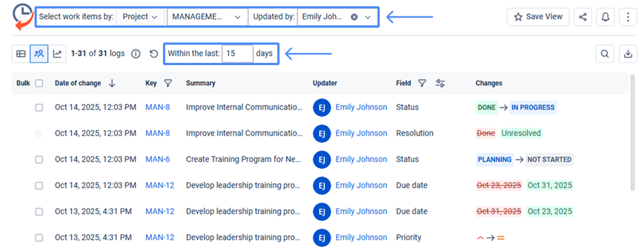Expand the Project selector dropdown
This screenshot has width=644, height=248.
(141, 17)
